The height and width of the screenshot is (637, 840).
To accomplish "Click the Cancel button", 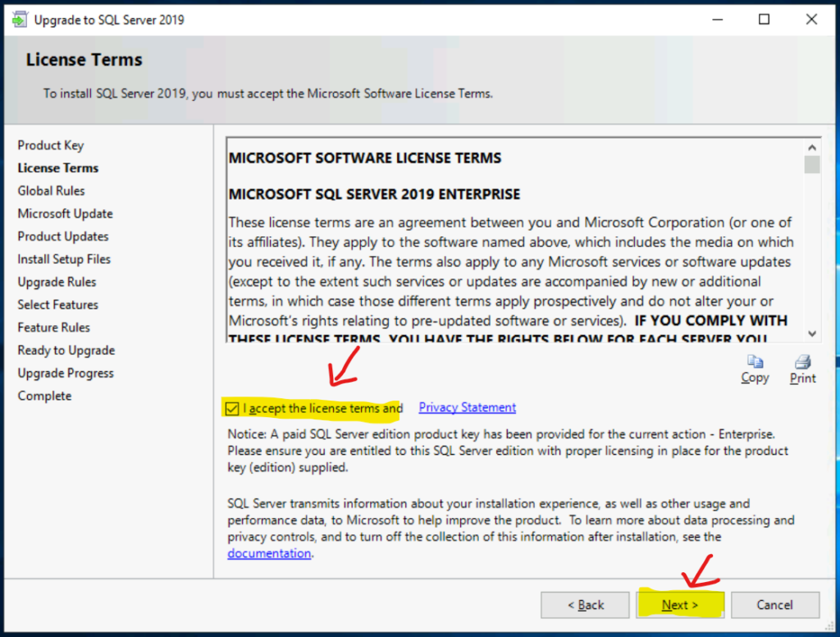I will click(774, 605).
